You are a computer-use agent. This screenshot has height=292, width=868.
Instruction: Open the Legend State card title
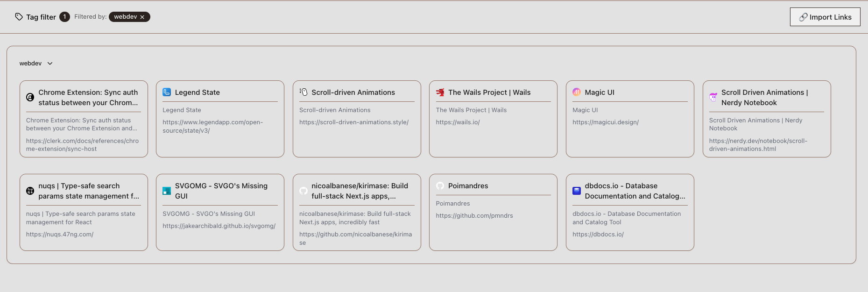tap(198, 93)
